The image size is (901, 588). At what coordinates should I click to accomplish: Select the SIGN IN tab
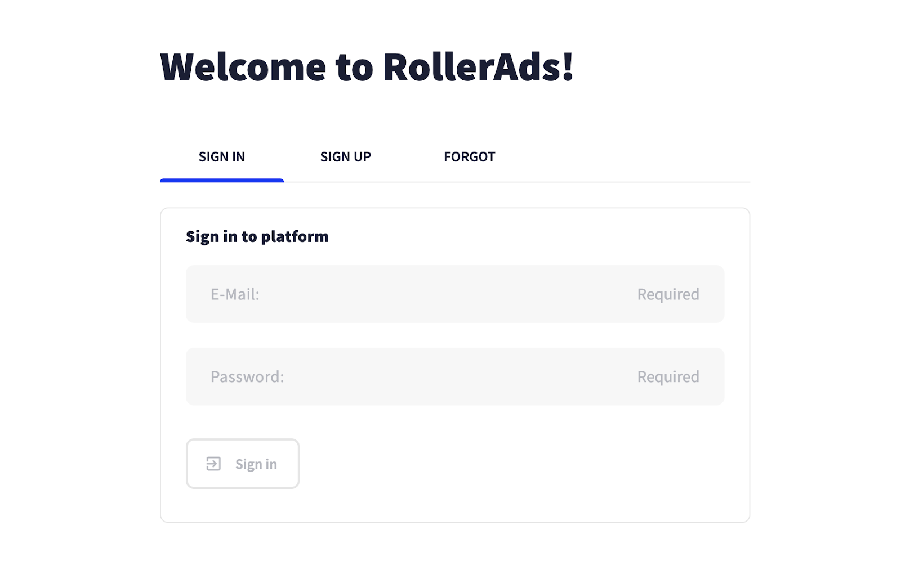tap(221, 157)
